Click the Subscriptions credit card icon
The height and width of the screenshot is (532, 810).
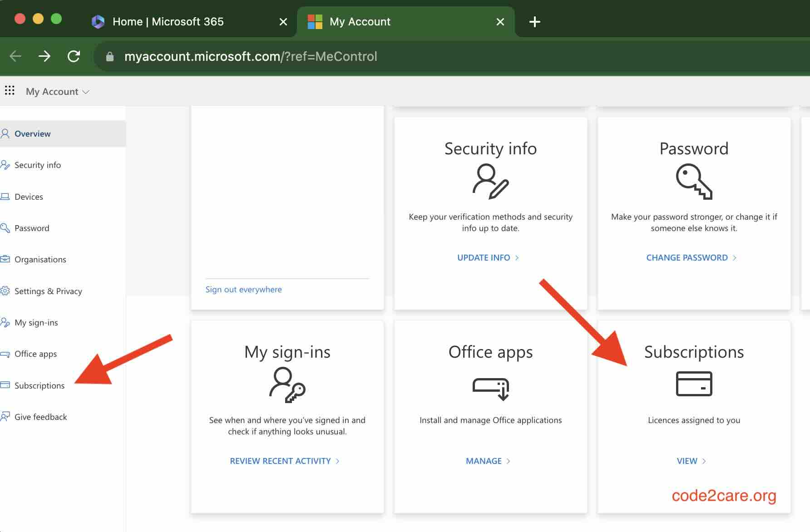pos(694,384)
